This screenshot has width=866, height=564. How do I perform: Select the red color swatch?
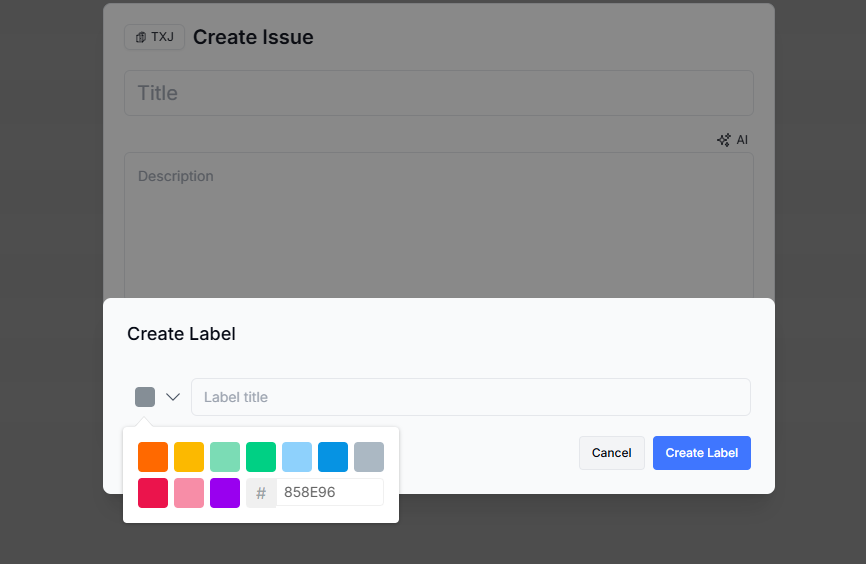(x=153, y=493)
